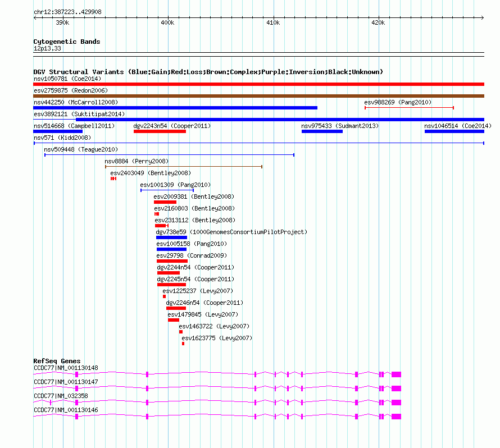Click the CCDC77|NM_001130146 transcript label
Screen dimensions: 500x448
[66, 410]
